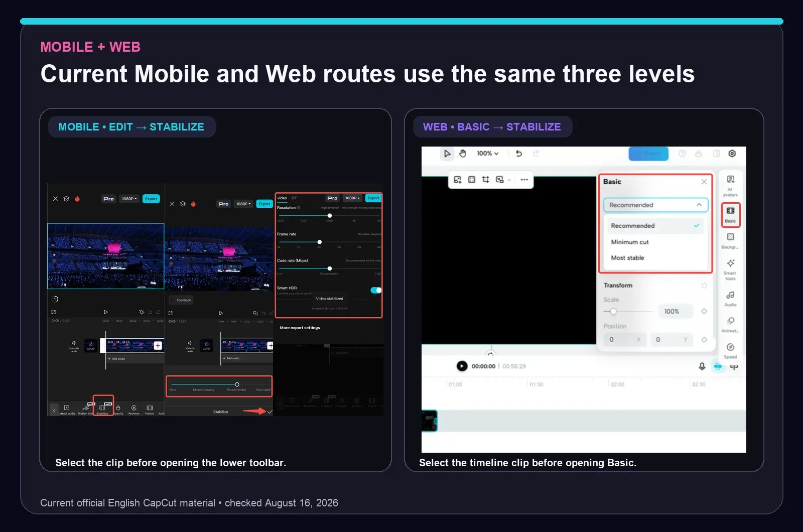803x532 pixels.
Task: Play the web editor preview
Action: (462, 366)
